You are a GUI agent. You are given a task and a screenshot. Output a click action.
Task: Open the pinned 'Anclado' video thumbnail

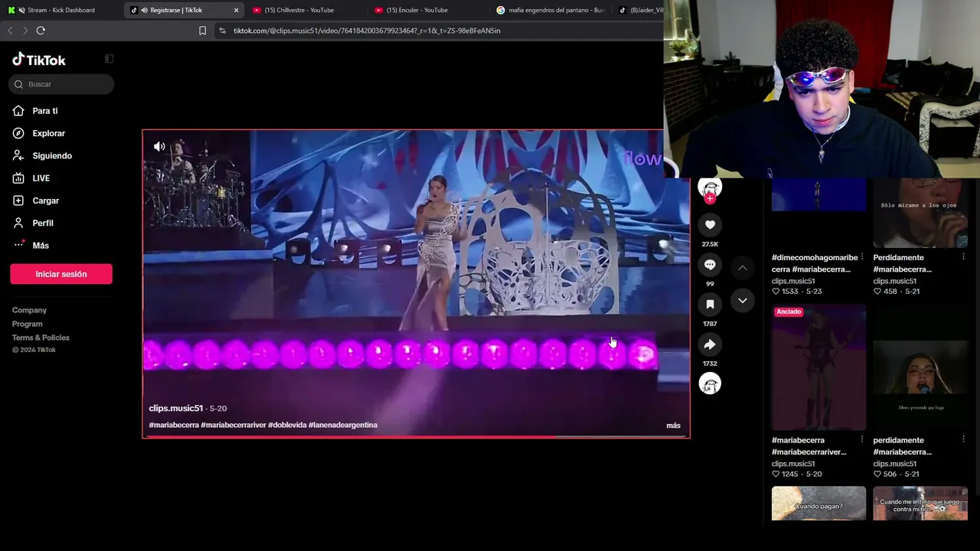tap(818, 367)
